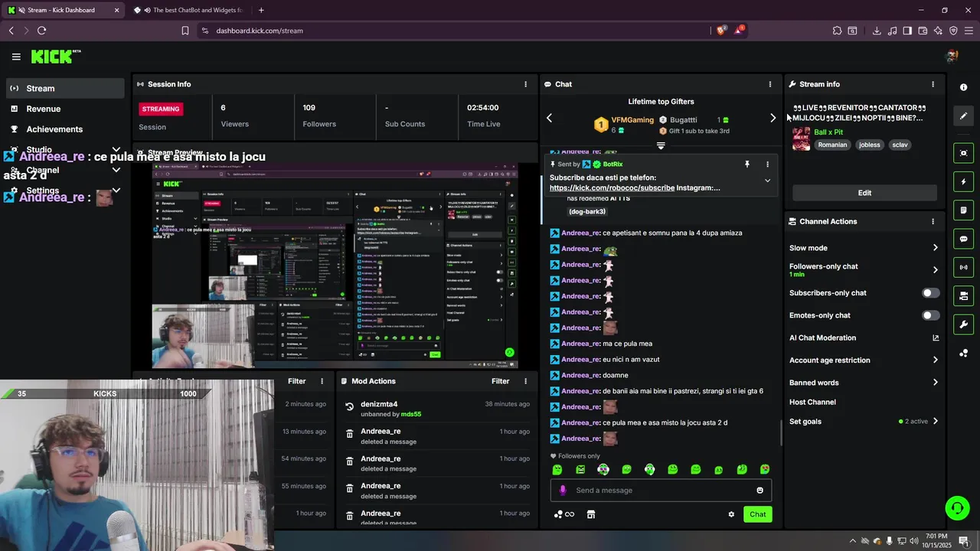This screenshot has height=551, width=980.
Task: Open chat settings via the gear icon
Action: [731, 514]
